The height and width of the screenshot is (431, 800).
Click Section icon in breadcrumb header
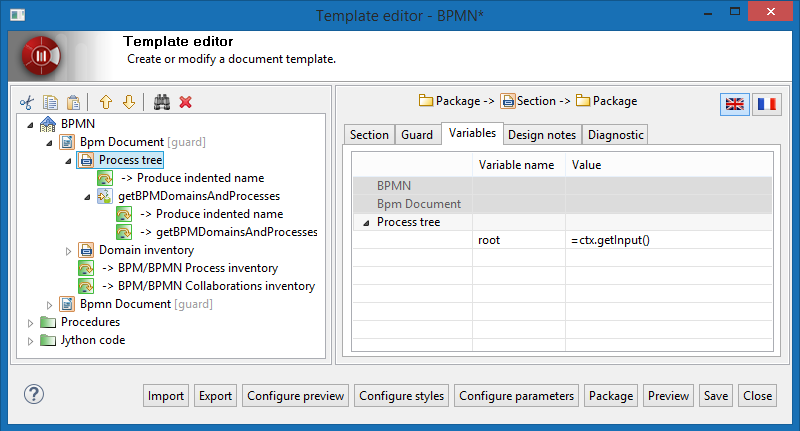coord(508,101)
